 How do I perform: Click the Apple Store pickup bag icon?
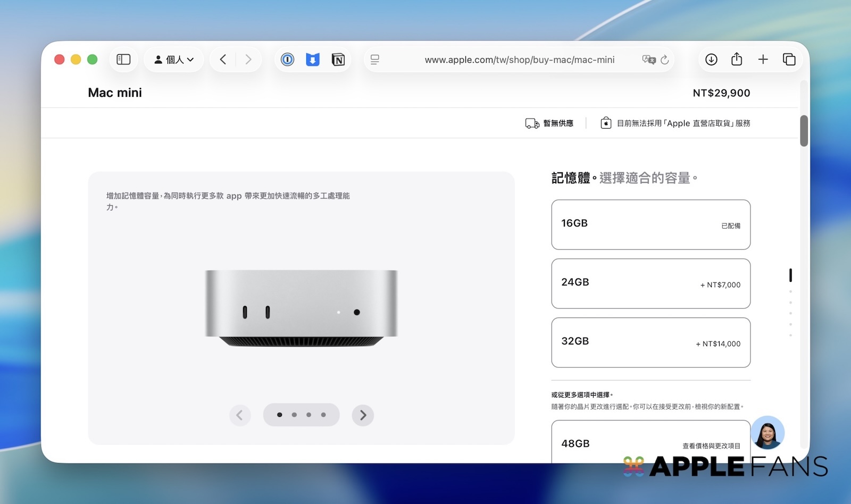(x=606, y=123)
